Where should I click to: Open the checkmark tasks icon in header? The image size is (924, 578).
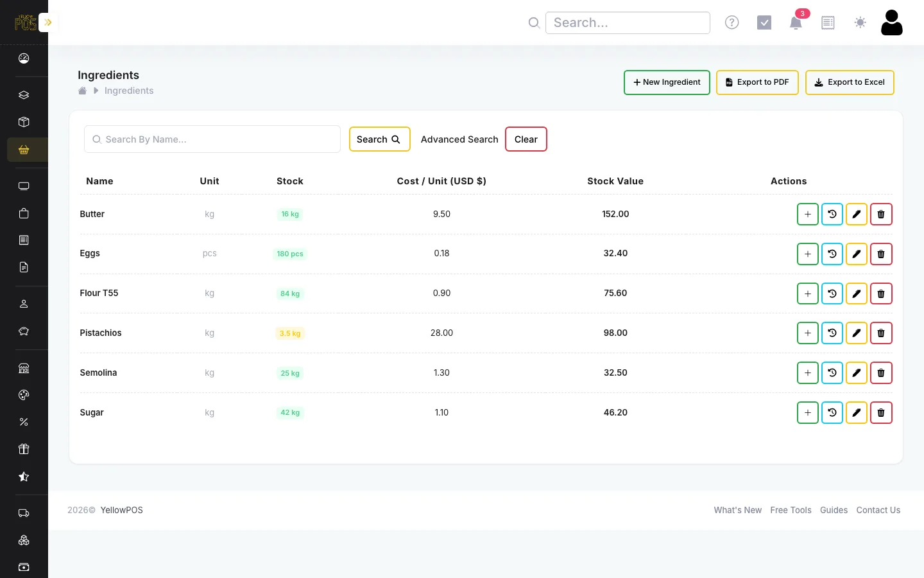[x=764, y=22]
